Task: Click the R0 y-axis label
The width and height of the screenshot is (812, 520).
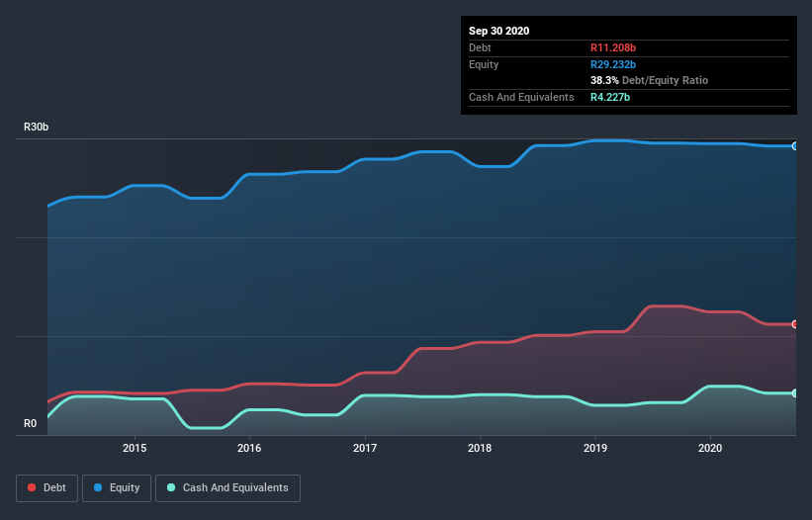Action: point(30,423)
